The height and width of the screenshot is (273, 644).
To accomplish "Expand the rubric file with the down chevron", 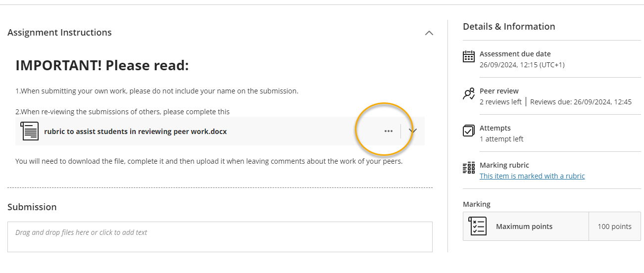I will coord(413,131).
